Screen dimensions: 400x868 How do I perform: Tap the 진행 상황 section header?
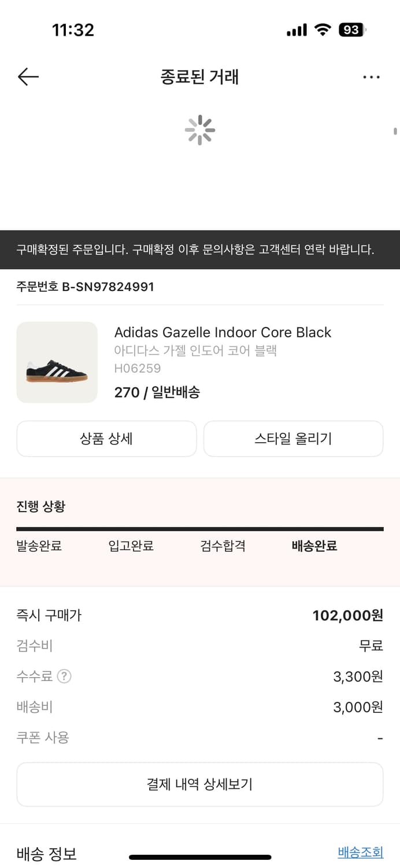click(40, 505)
